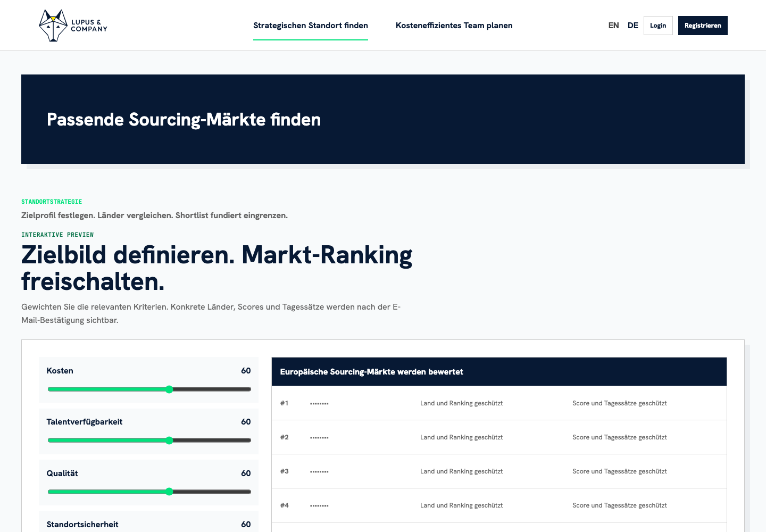This screenshot has width=766, height=532.
Task: Click the Standortsicherheit value 60
Action: [x=246, y=525]
